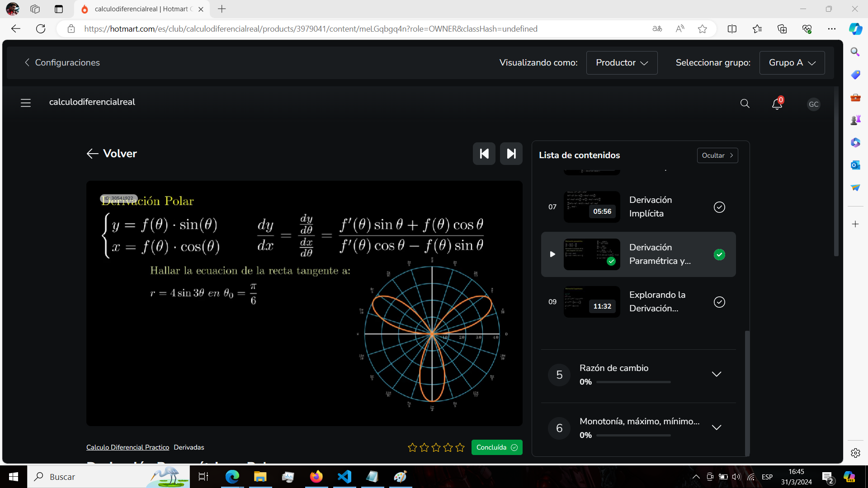Open Windows Start menu
The width and height of the screenshot is (868, 488).
tap(14, 477)
